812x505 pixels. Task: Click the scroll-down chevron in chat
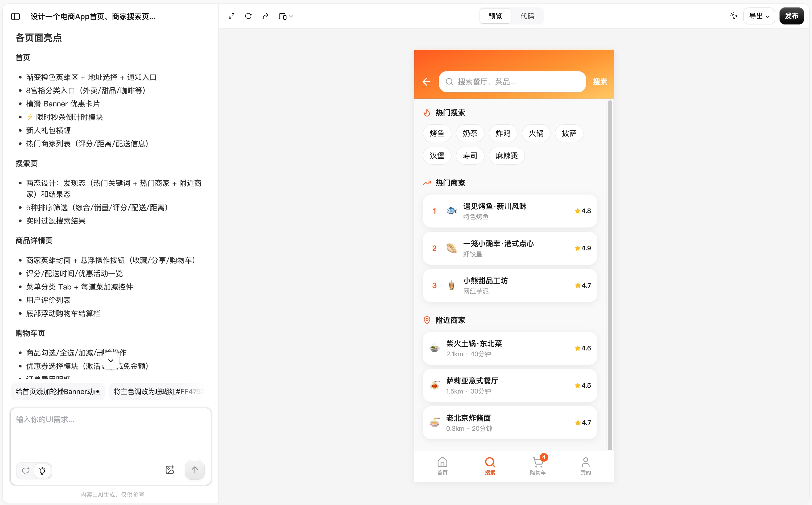click(x=110, y=361)
